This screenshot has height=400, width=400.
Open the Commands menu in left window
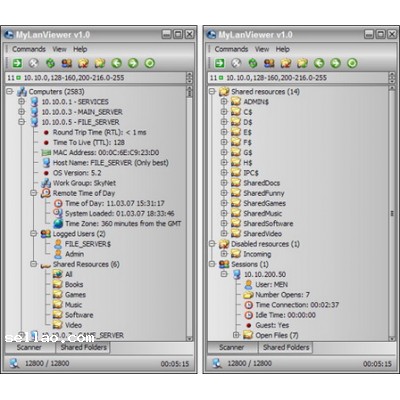coord(29,49)
